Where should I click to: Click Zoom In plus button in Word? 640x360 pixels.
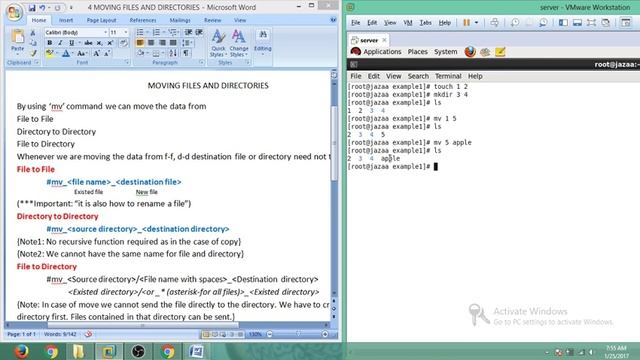pyautogui.click(x=325, y=334)
